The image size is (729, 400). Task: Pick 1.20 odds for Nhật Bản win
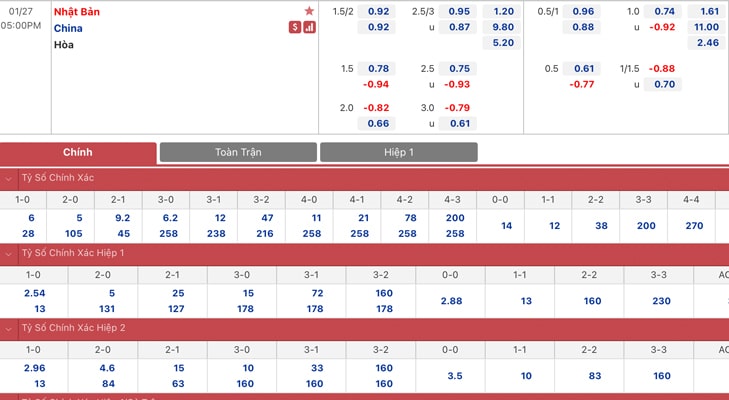503,11
